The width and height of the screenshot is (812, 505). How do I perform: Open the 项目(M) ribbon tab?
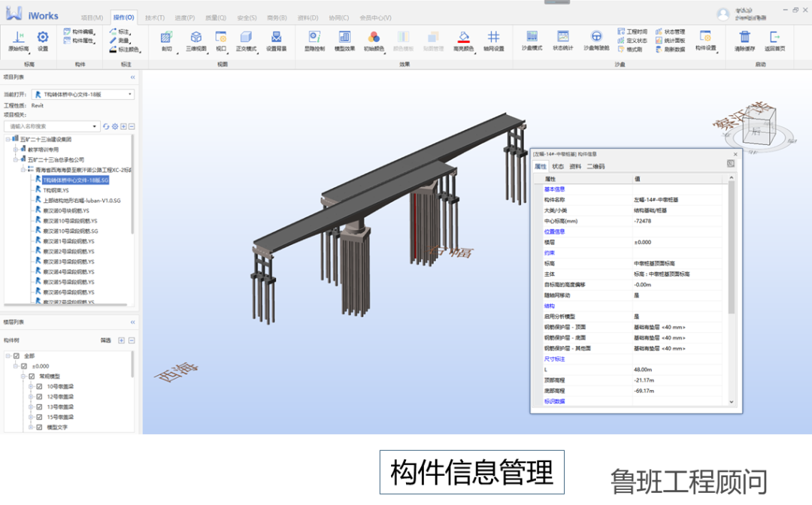tap(92, 17)
